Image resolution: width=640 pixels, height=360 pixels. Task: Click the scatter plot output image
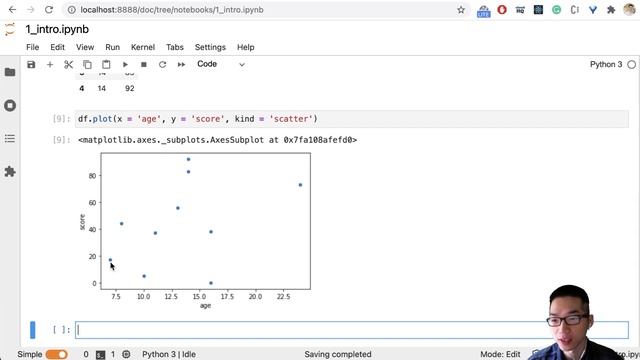195,230
